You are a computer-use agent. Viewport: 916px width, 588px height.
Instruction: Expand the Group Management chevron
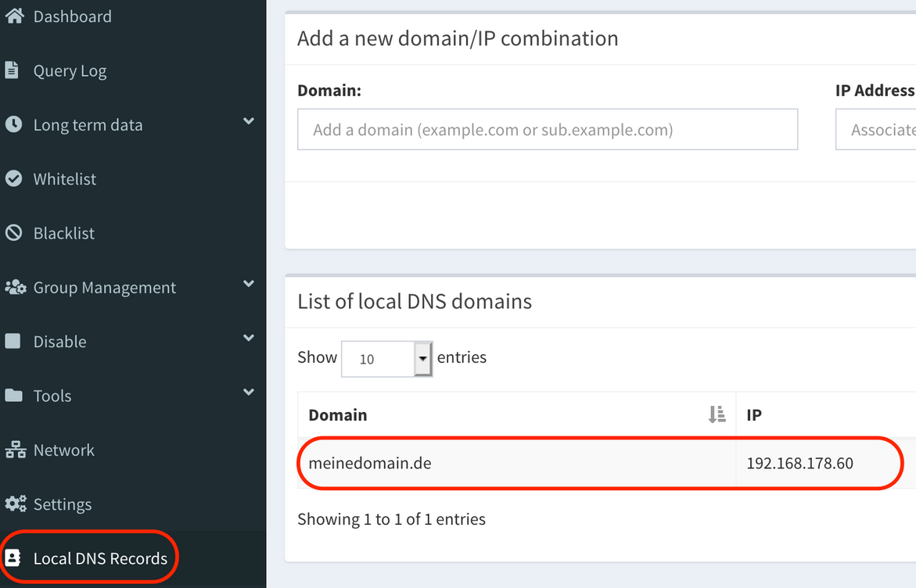click(248, 284)
